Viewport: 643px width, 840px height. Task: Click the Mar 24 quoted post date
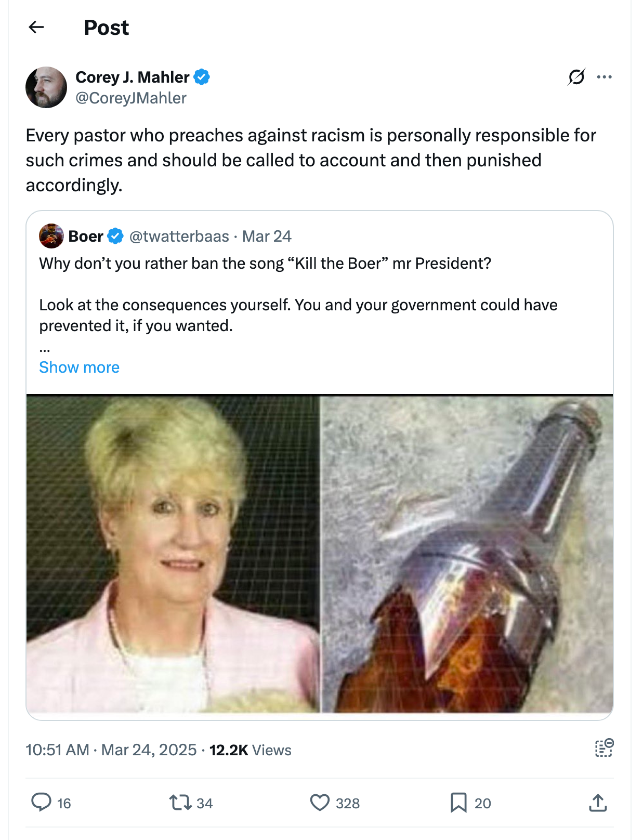point(267,236)
